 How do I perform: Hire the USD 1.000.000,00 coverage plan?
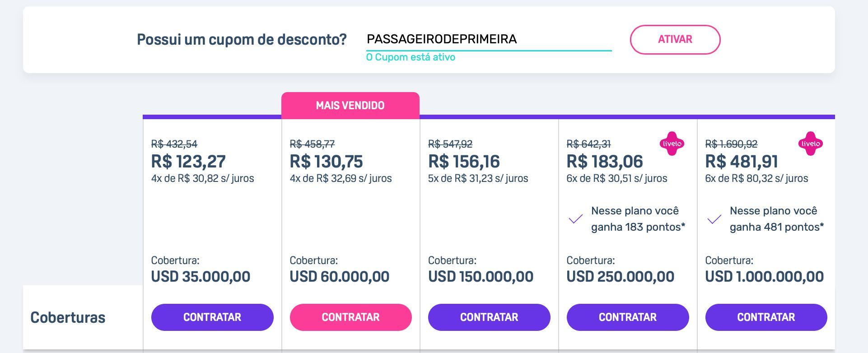click(x=766, y=317)
